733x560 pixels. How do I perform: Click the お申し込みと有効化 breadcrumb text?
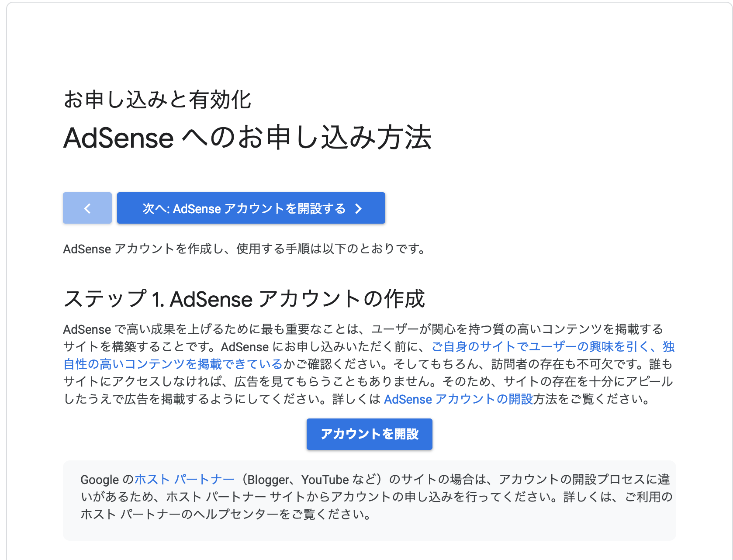click(157, 99)
